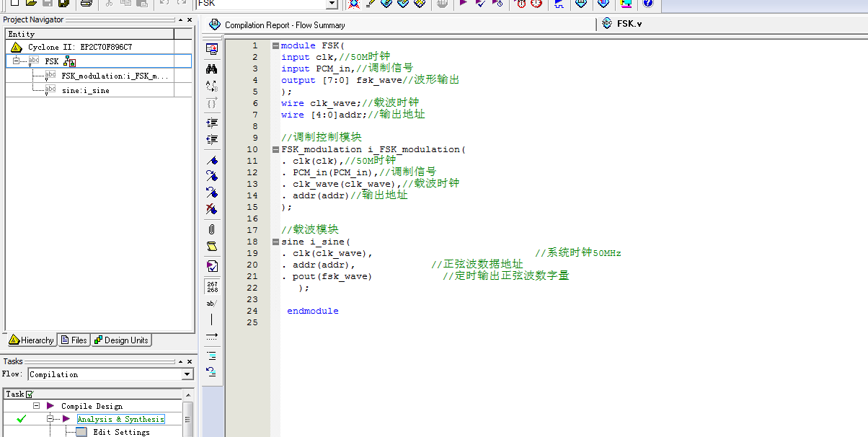Select the Analysis & Synthesis task
This screenshot has width=868, height=437.
pyautogui.click(x=120, y=419)
